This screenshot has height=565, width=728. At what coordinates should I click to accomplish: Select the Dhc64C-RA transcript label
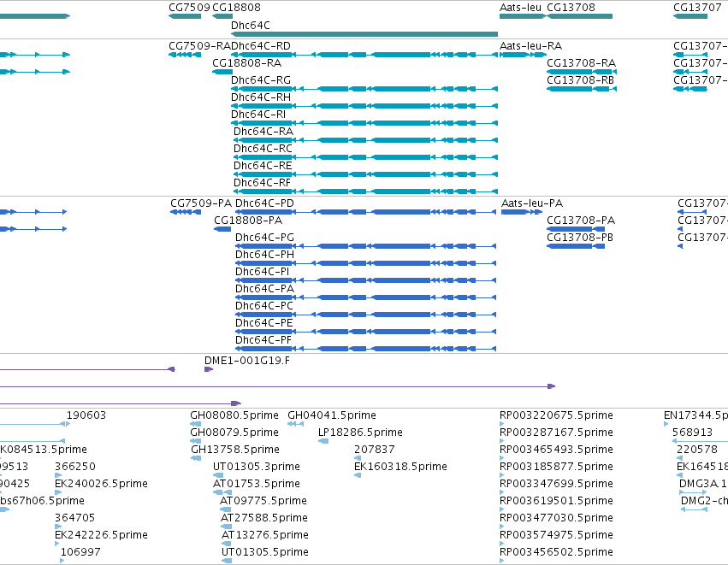coord(263,132)
